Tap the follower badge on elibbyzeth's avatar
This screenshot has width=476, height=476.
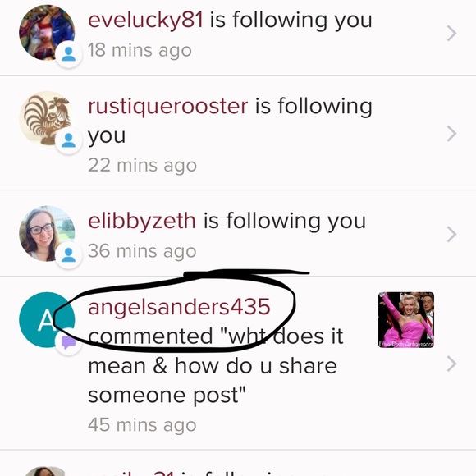(x=69, y=255)
